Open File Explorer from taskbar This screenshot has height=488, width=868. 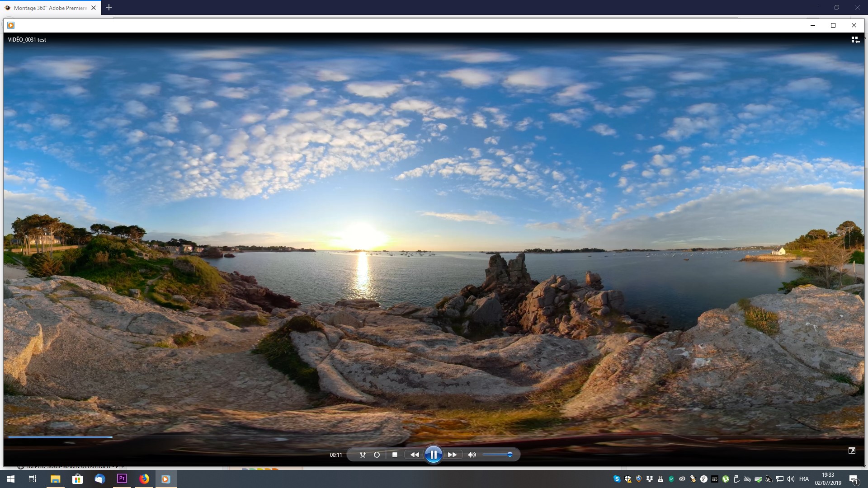coord(55,479)
